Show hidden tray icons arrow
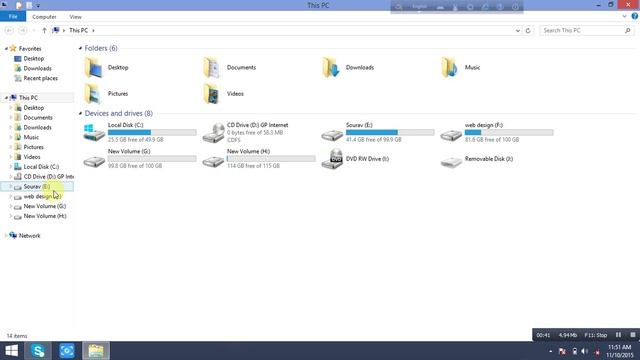640x360 pixels. click(x=551, y=351)
